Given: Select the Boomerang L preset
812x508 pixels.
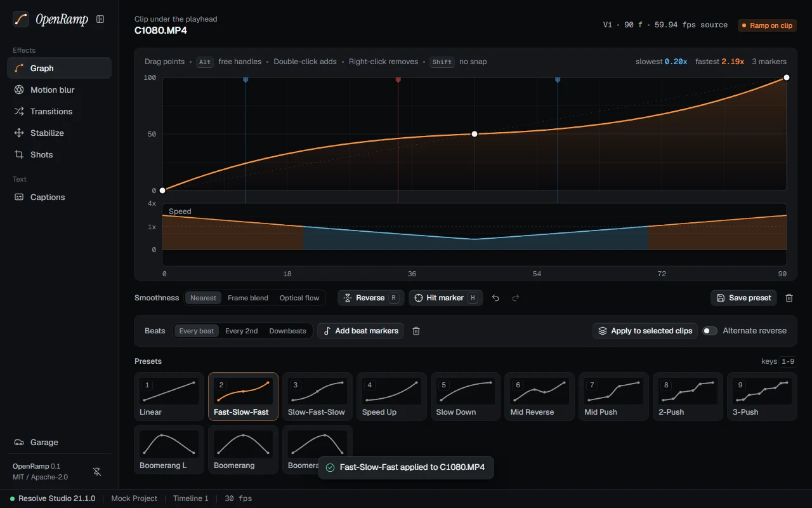Looking at the screenshot, I should click(x=169, y=450).
